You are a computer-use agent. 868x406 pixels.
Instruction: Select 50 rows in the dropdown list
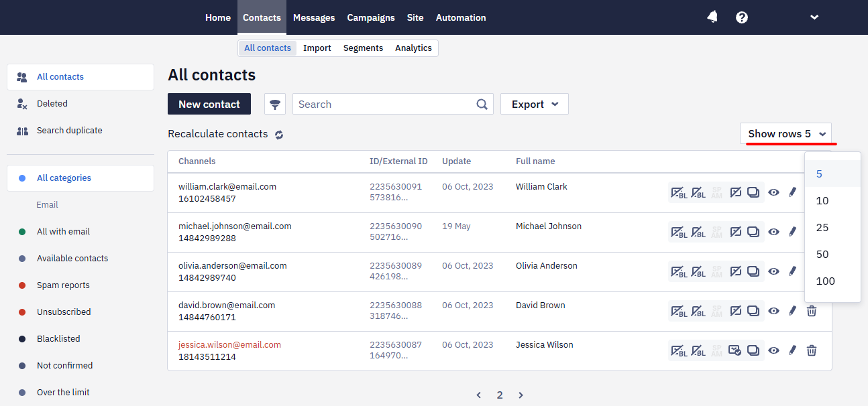832,254
